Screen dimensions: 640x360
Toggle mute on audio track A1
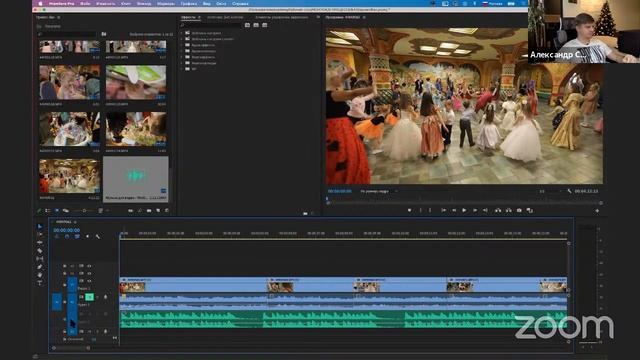[x=89, y=297]
